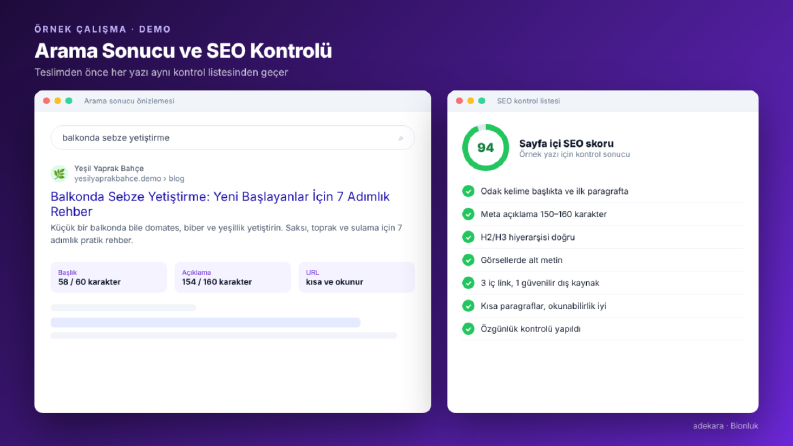Click the Özgünlük kontrolü yapıldı text
793x446 pixels.
(x=531, y=329)
